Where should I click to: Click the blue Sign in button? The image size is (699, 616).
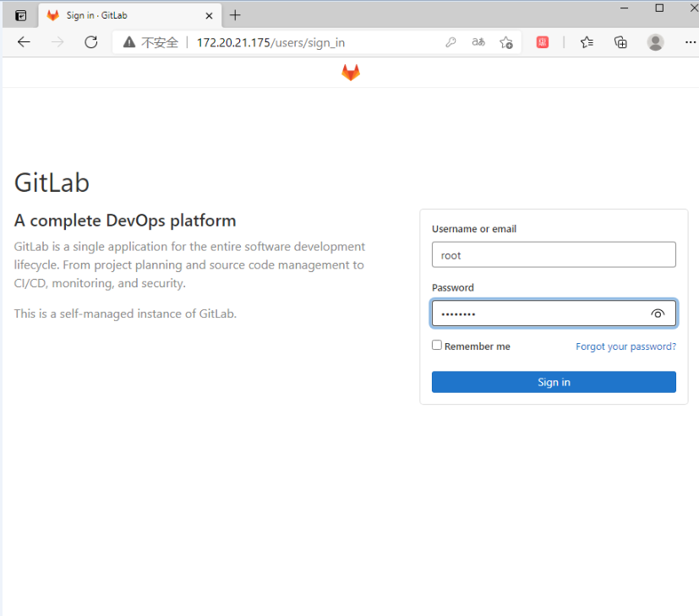tap(554, 382)
